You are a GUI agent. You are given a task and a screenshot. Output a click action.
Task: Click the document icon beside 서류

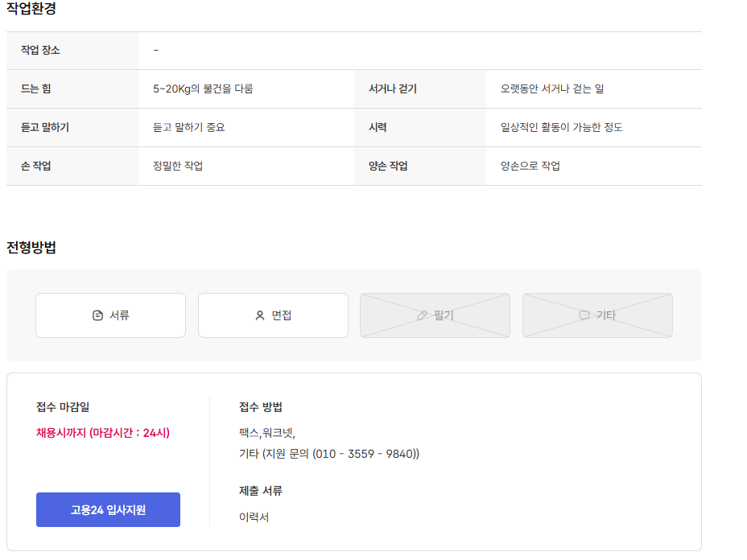tap(98, 315)
